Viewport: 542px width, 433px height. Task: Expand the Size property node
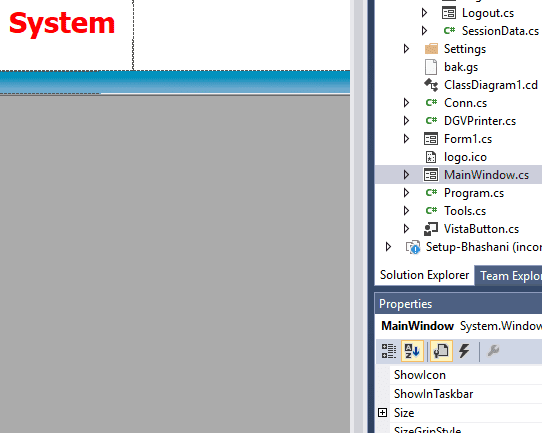(383, 413)
